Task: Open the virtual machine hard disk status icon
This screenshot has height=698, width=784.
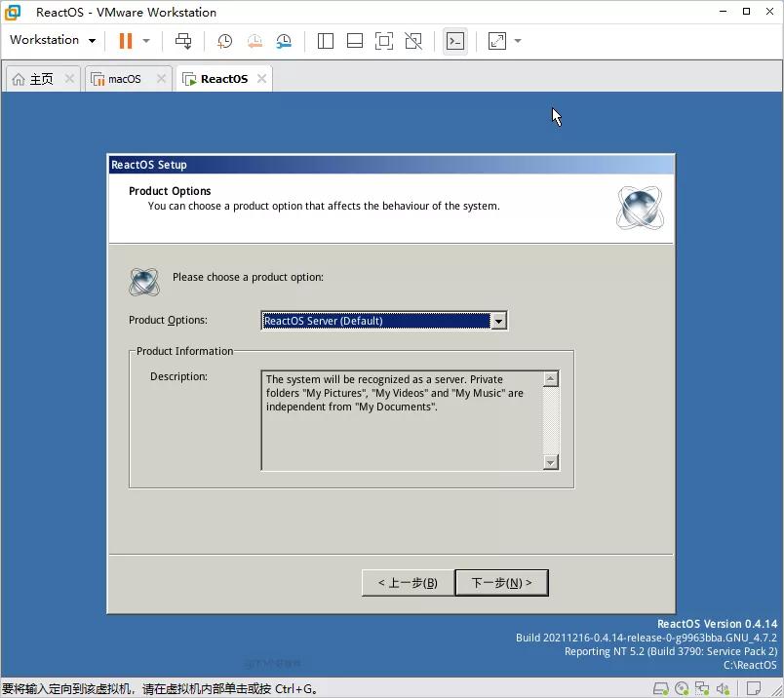Action: (x=661, y=687)
